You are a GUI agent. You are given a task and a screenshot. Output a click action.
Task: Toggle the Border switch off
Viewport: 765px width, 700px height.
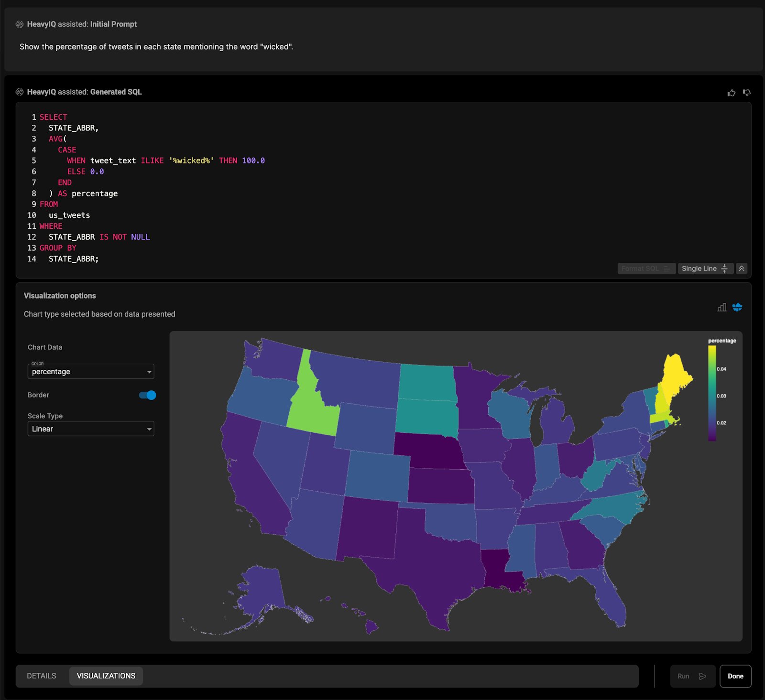(x=148, y=395)
